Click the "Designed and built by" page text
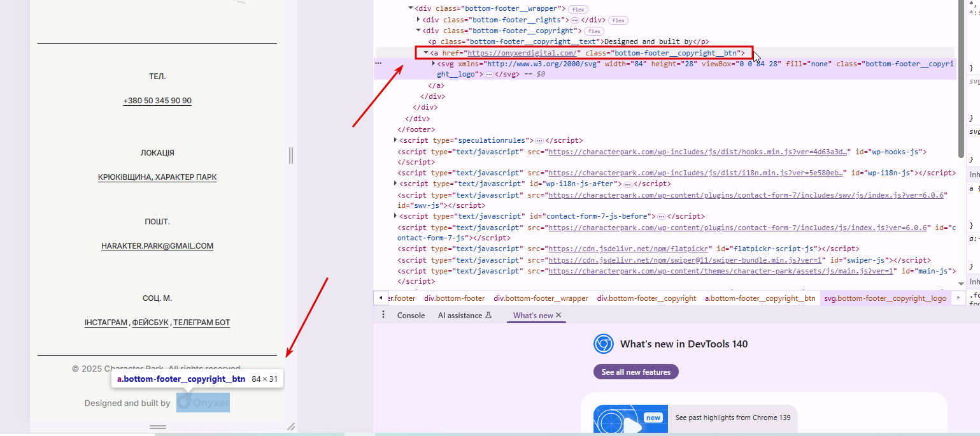This screenshot has width=980, height=436. [127, 403]
